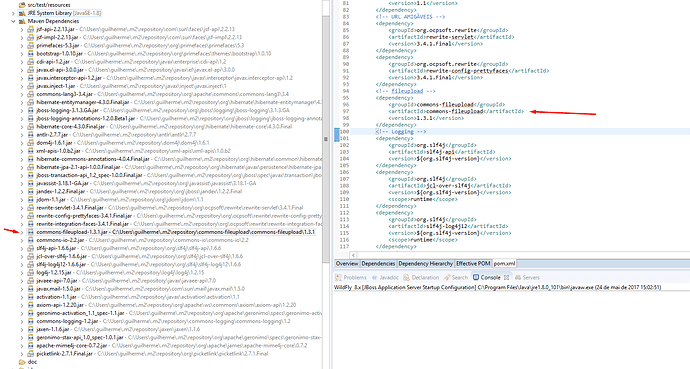Expand the jcl-over-slf4j-1.6.6.jar node
Viewport: 690px width, 369px height.
tap(22, 256)
